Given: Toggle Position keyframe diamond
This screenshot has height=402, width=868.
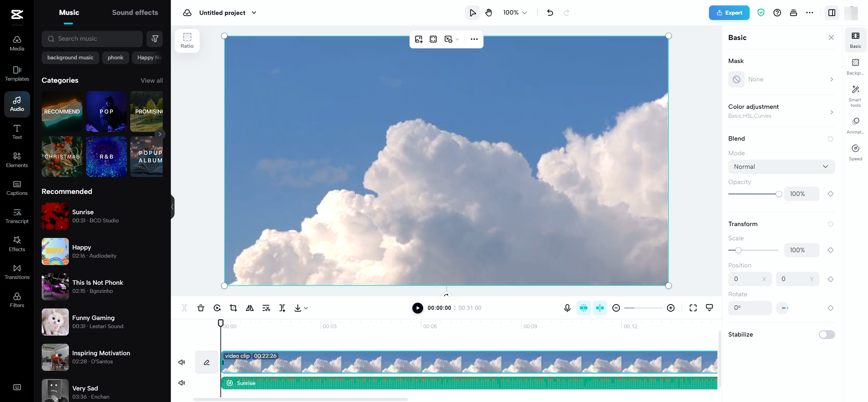Looking at the screenshot, I should coord(830,279).
